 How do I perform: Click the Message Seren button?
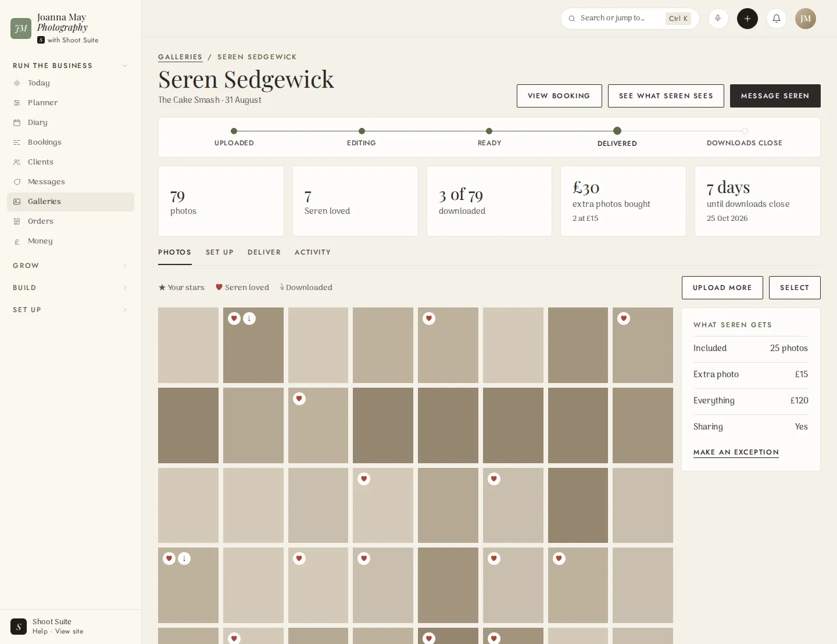(775, 96)
